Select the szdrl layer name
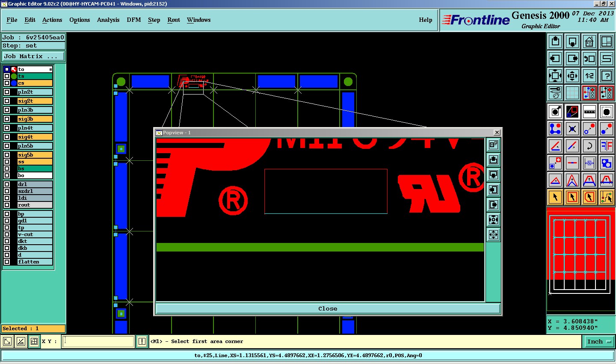 pyautogui.click(x=35, y=191)
